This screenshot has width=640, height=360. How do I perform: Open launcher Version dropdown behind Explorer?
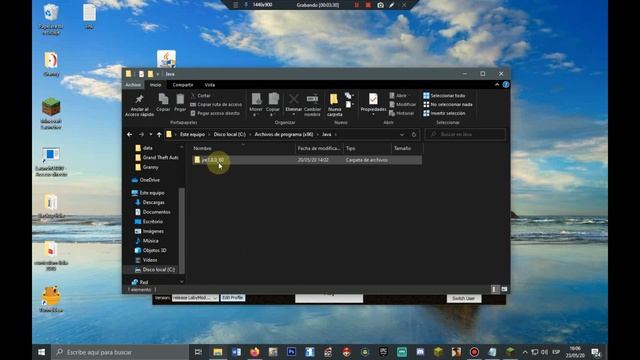(195, 298)
